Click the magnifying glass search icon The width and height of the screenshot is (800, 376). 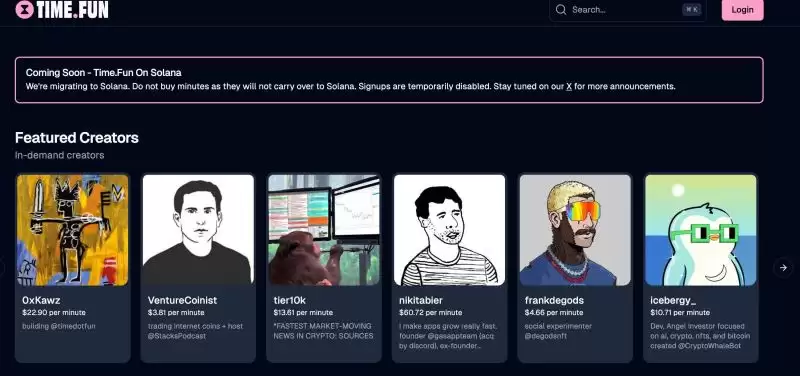point(561,10)
